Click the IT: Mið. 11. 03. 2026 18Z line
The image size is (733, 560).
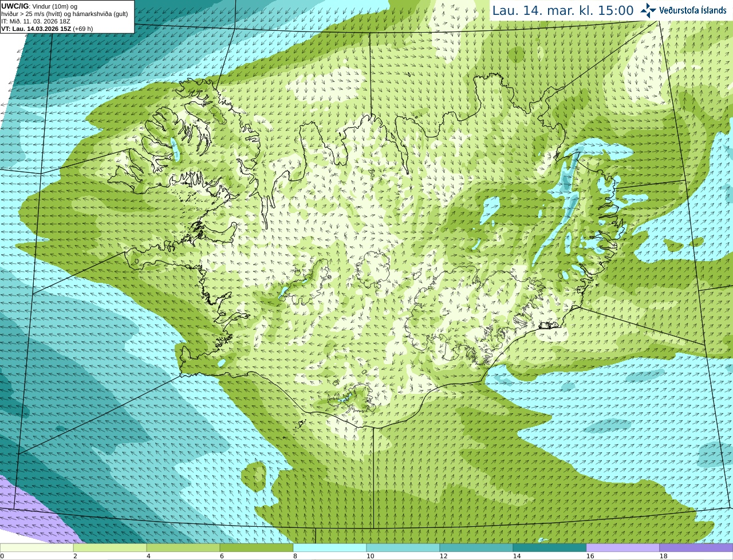tap(36, 21)
